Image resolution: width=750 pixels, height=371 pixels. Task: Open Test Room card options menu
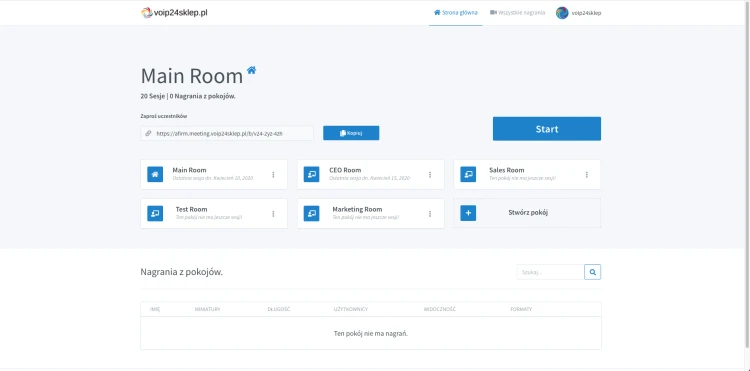tap(273, 214)
